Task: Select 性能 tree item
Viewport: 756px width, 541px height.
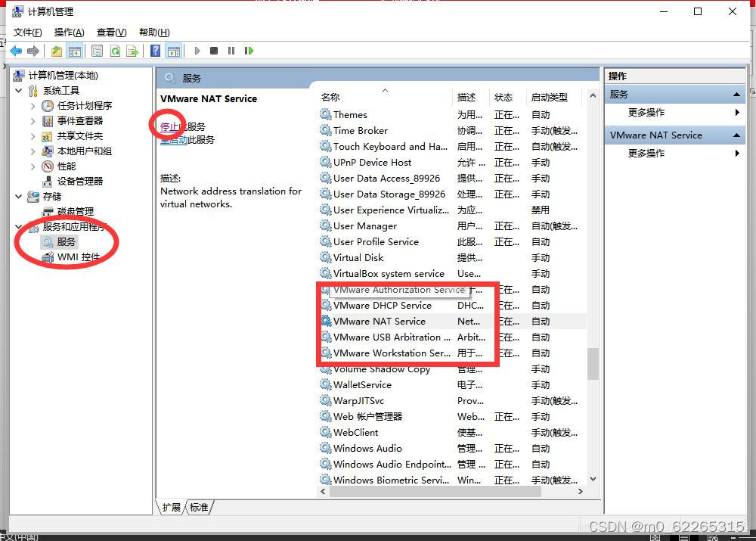Action: click(67, 166)
